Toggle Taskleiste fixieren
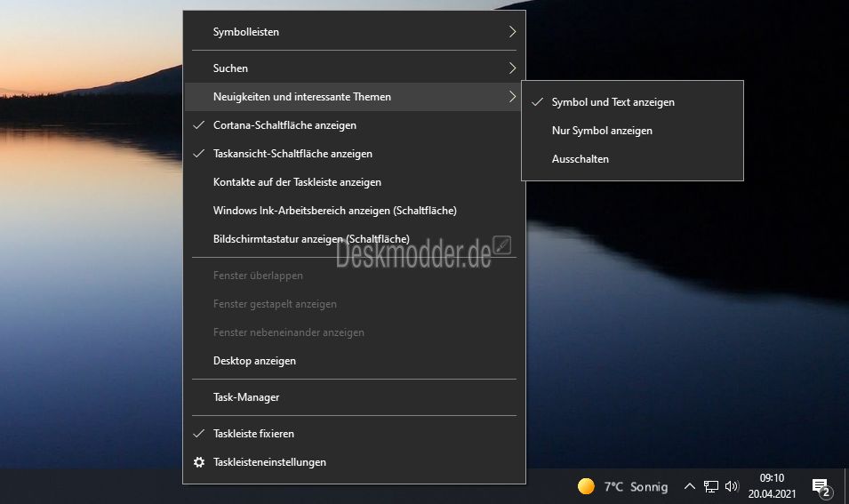 (x=354, y=434)
